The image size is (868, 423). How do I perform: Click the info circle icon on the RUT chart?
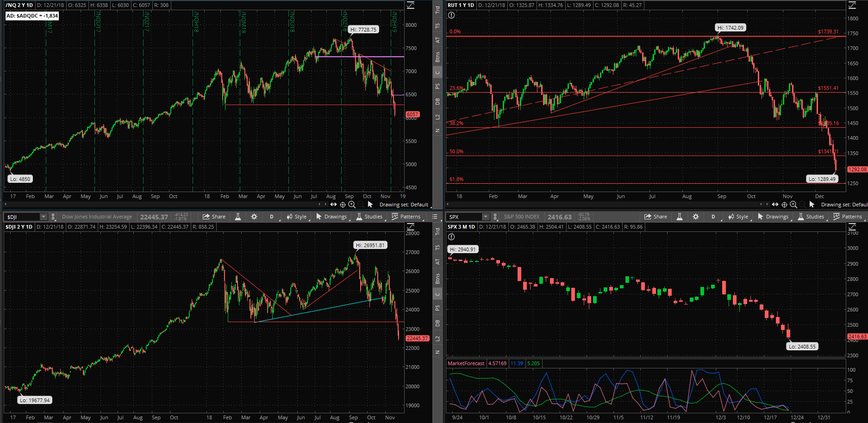pyautogui.click(x=451, y=15)
